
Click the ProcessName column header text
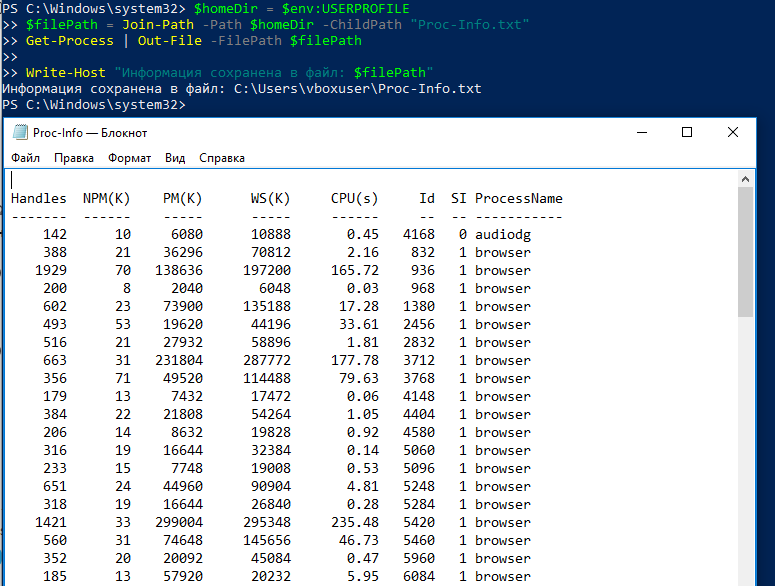coord(518,199)
